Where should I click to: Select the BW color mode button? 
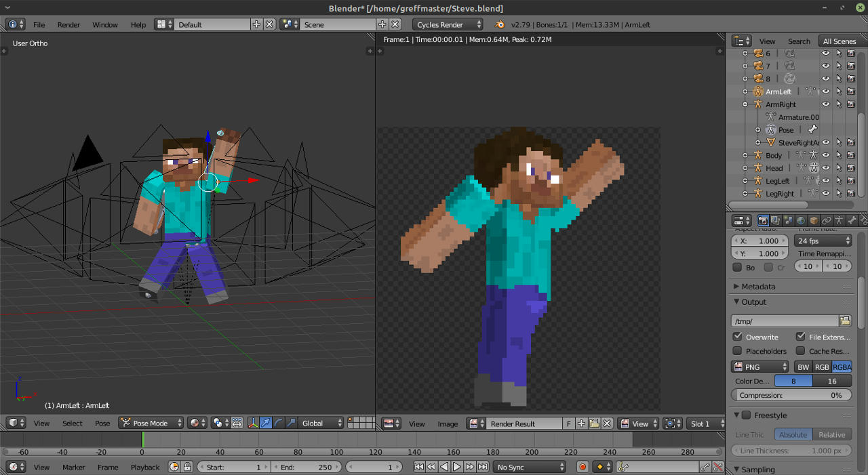tap(804, 367)
